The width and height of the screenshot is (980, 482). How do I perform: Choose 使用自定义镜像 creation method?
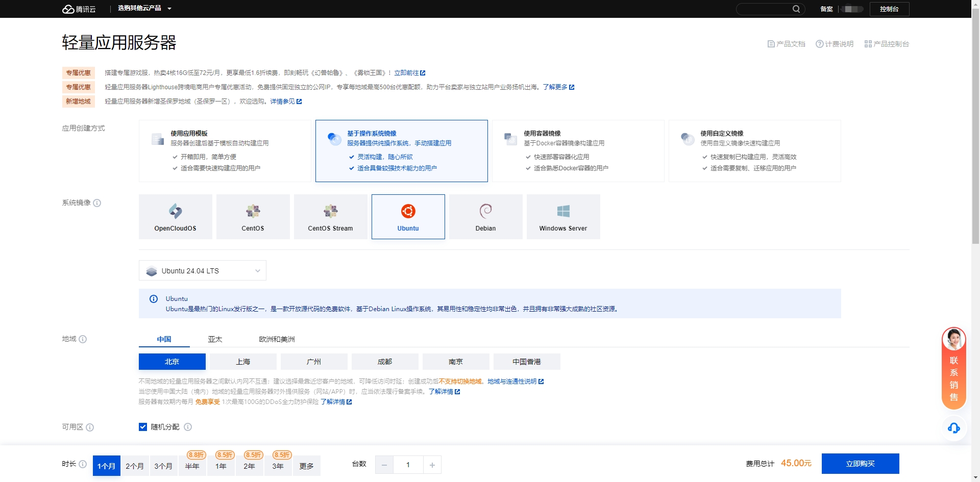[x=755, y=151]
